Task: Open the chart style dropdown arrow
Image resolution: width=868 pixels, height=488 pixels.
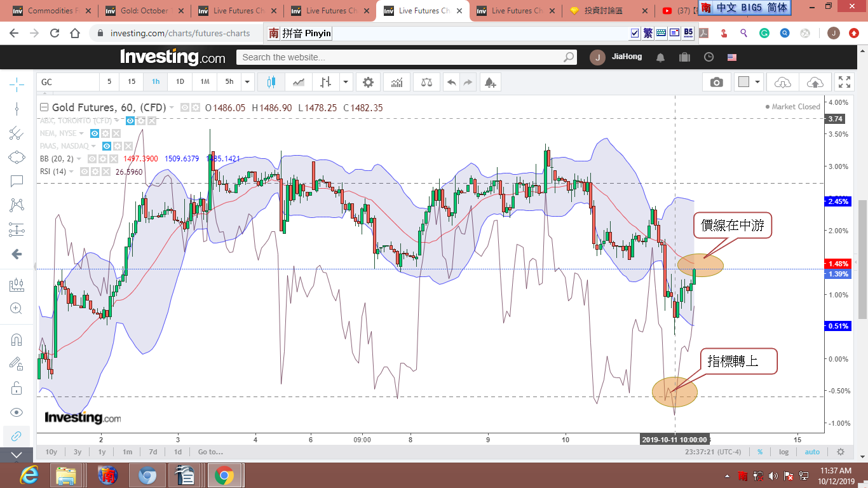Action: 345,82
